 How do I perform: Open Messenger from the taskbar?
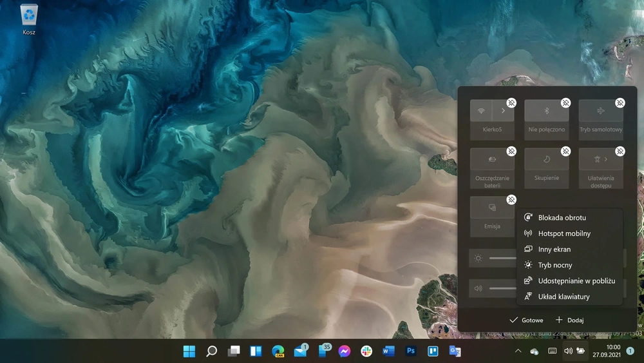(x=344, y=351)
